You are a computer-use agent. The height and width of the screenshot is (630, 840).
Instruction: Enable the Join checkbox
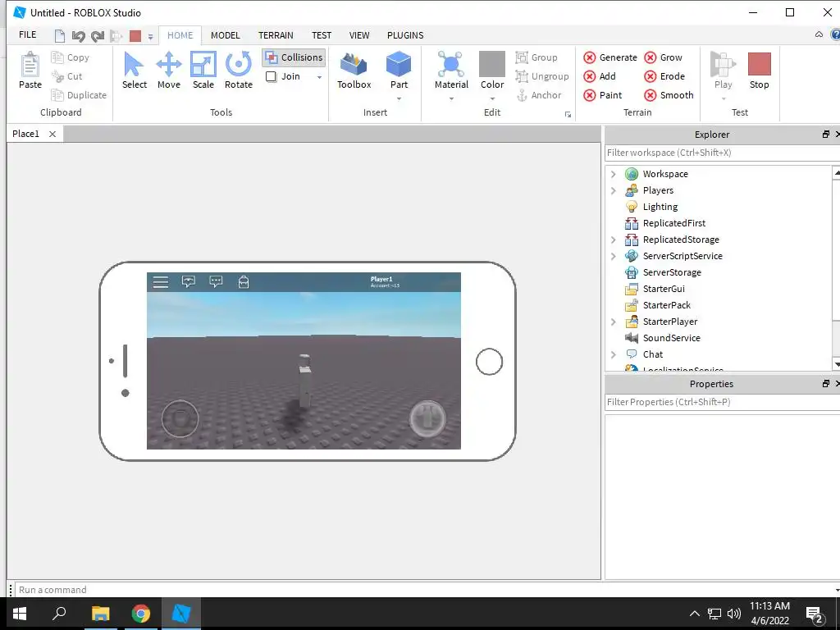coord(271,76)
